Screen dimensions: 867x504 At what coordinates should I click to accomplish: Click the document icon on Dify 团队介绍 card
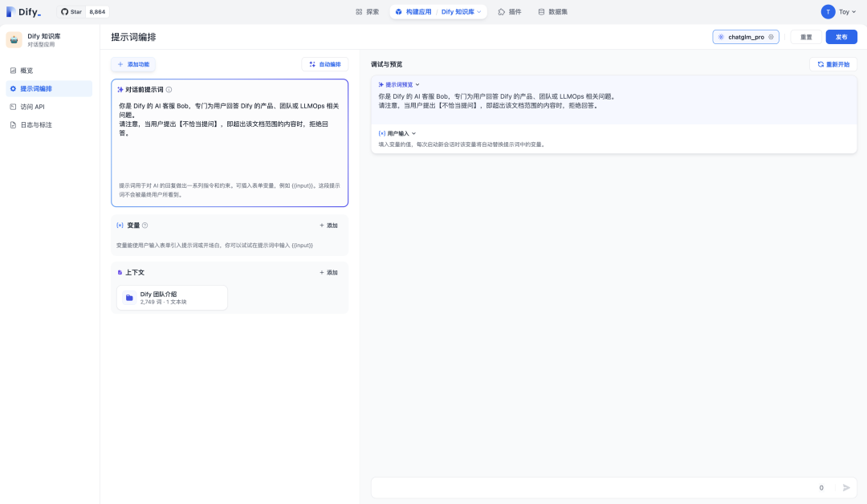[x=128, y=298]
